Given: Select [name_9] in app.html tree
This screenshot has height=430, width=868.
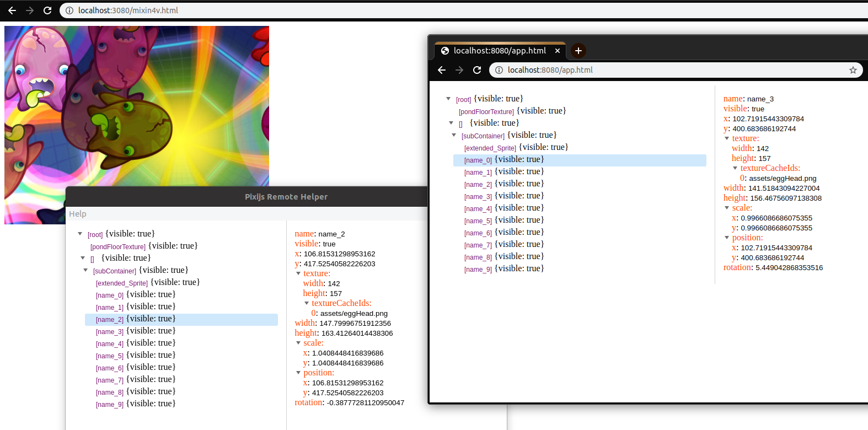Looking at the screenshot, I should click(x=478, y=269).
